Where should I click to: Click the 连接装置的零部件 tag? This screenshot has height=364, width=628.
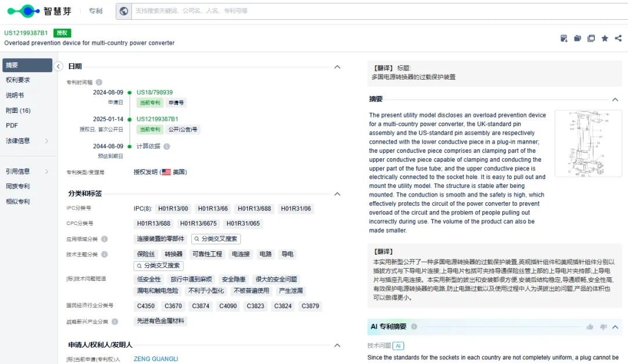click(x=160, y=238)
